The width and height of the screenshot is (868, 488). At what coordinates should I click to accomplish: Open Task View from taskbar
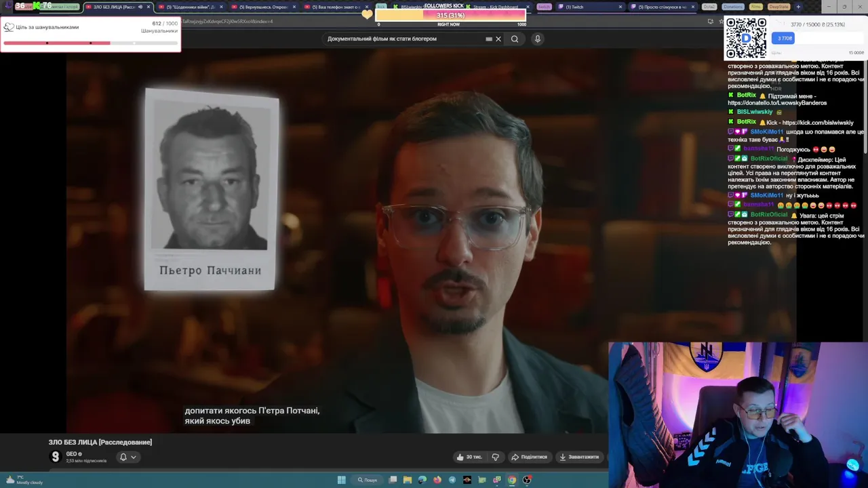393,480
